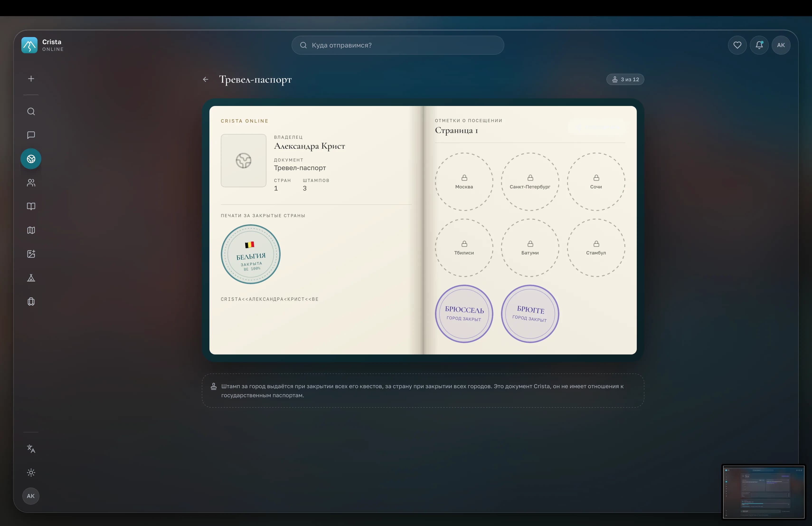The height and width of the screenshot is (526, 812).
Task: Click the Бельгия закрыта country stamp
Action: [x=251, y=254]
